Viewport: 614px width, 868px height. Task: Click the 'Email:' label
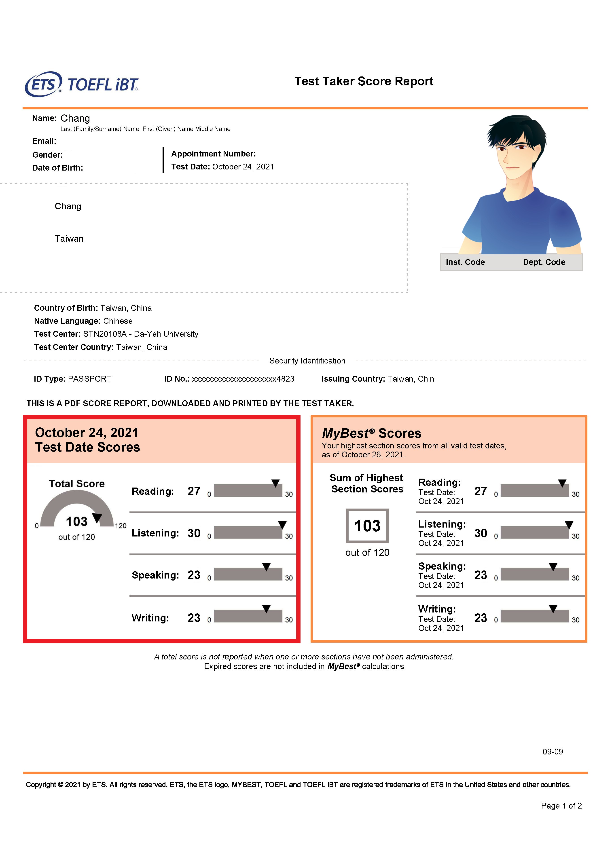click(x=44, y=141)
